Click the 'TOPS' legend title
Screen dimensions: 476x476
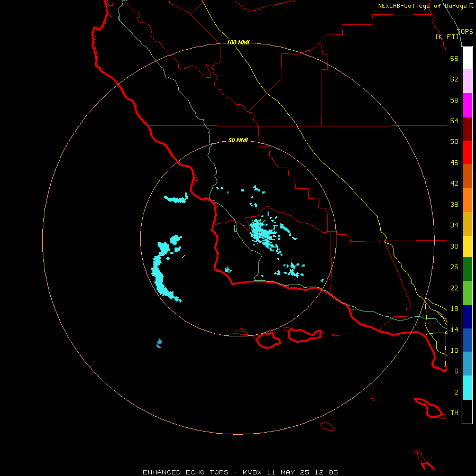coord(465,32)
